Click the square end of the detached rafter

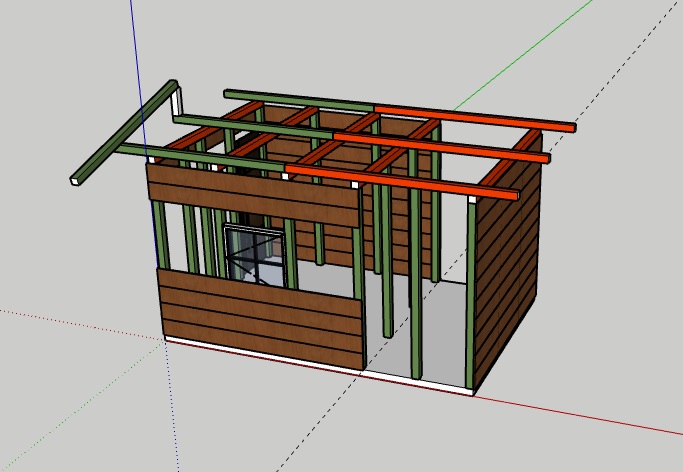pyautogui.click(x=76, y=181)
